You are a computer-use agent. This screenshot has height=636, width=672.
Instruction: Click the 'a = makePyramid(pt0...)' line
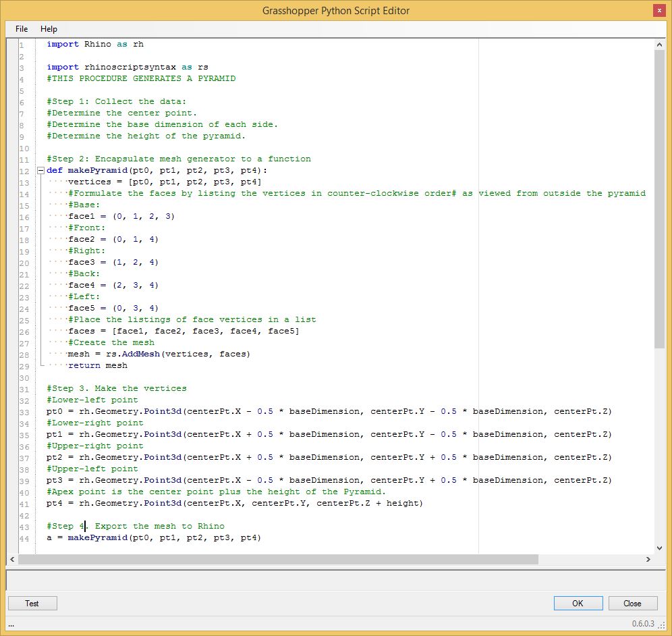tap(154, 538)
